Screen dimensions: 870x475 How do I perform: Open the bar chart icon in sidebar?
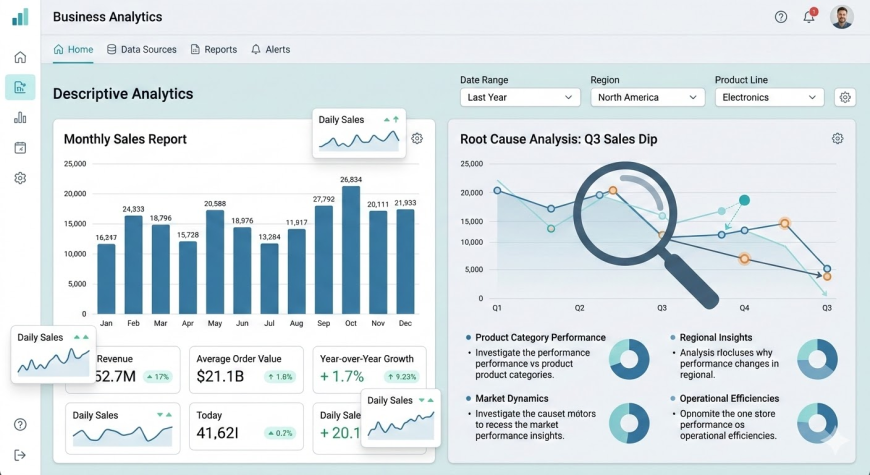tap(20, 117)
